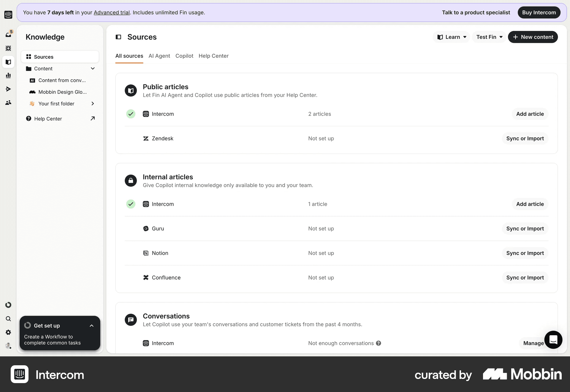Switch to the Copilot tab
Image resolution: width=570 pixels, height=392 pixels.
tap(184, 56)
